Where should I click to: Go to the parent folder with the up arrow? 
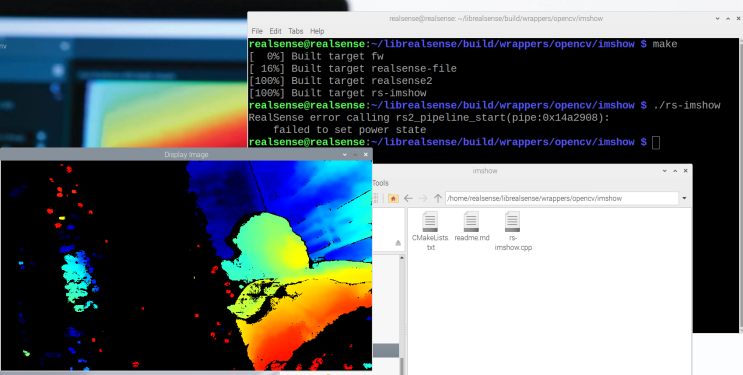(438, 198)
